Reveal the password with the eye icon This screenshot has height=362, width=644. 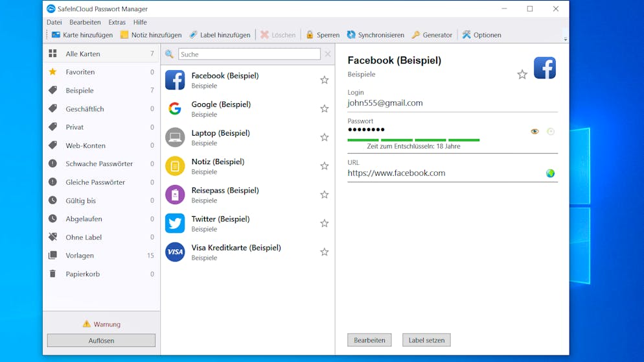tap(535, 132)
